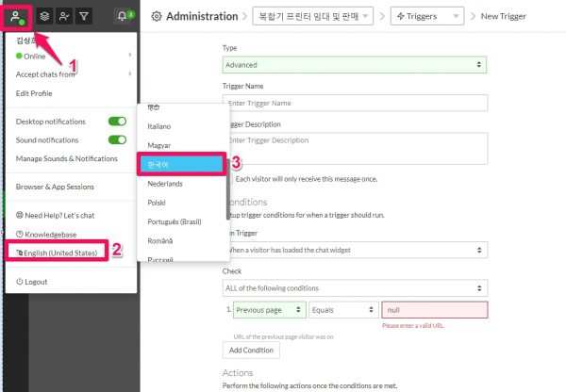566x392 pixels.
Task: Open the Equals operator dropdown
Action: [x=343, y=310]
